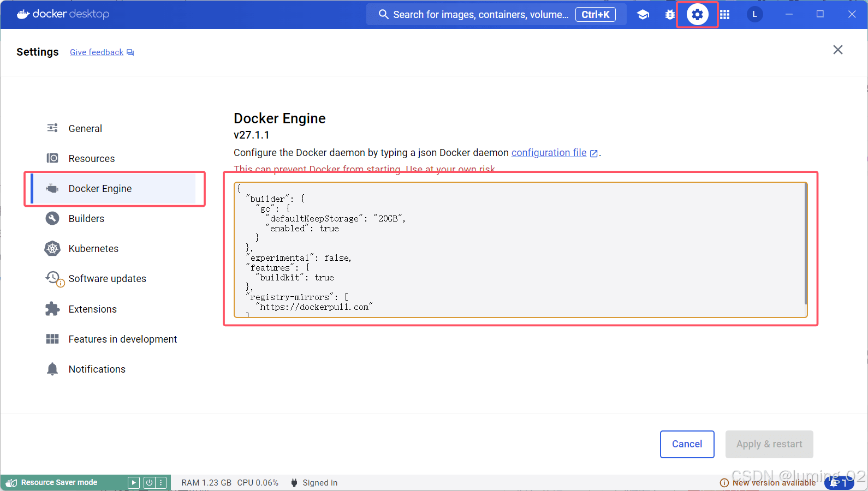Click the RAM 1.23 GB indicator
This screenshot has width=868, height=491.
click(206, 483)
